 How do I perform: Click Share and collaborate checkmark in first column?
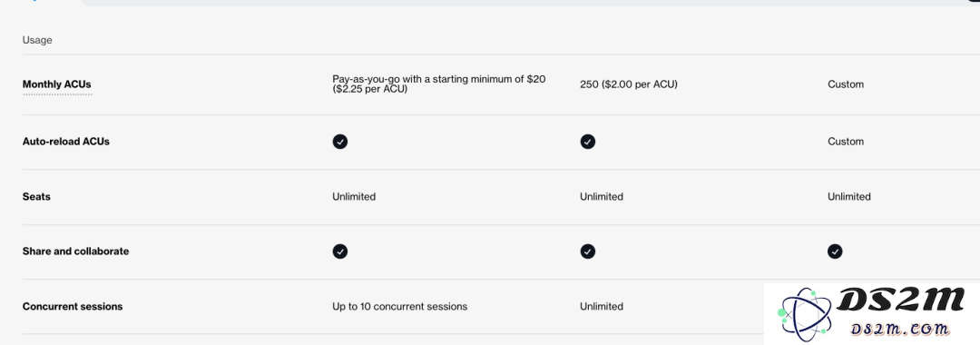340,251
